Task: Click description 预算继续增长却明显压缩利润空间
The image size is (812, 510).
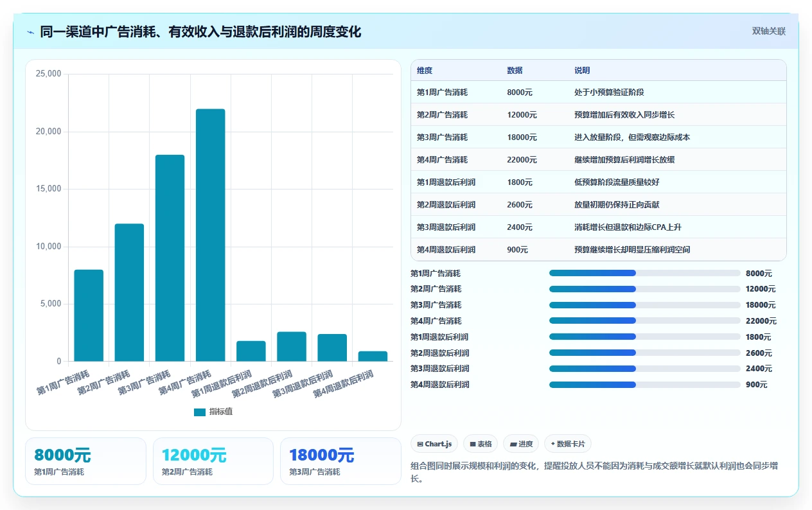Action: (632, 250)
